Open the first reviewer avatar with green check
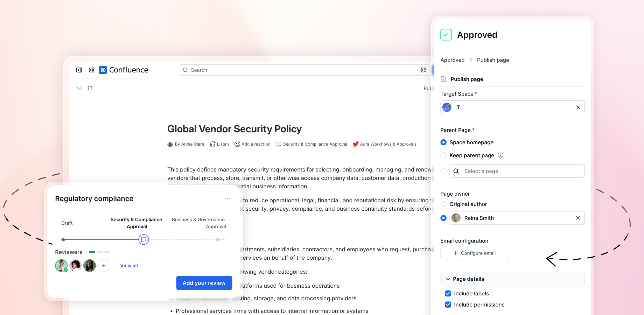 point(61,266)
